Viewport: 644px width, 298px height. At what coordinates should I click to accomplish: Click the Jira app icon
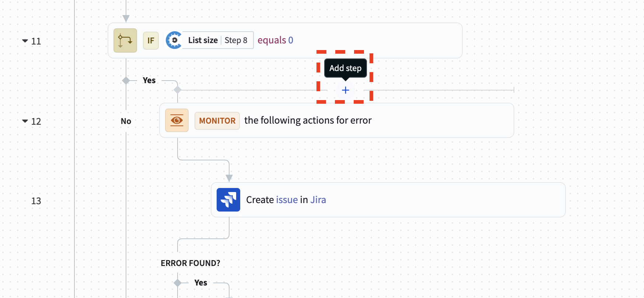[x=228, y=200]
